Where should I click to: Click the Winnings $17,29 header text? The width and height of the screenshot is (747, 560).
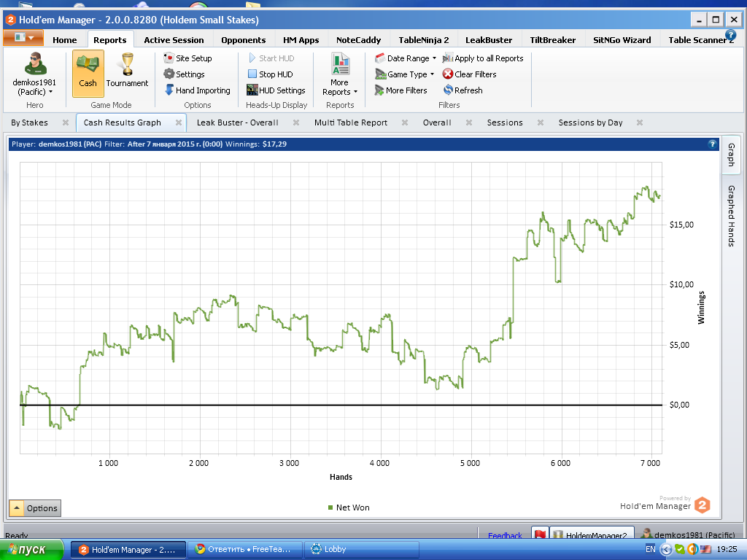(256, 144)
